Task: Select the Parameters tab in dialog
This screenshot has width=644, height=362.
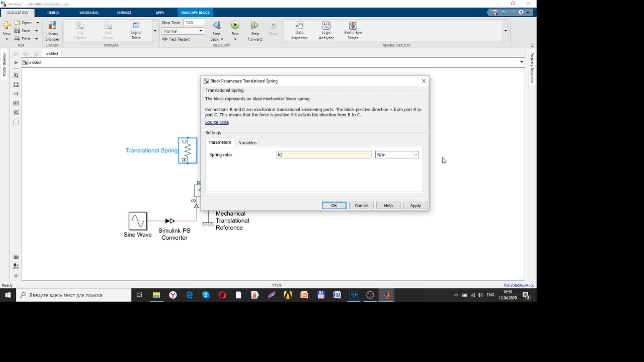Action: click(x=220, y=142)
